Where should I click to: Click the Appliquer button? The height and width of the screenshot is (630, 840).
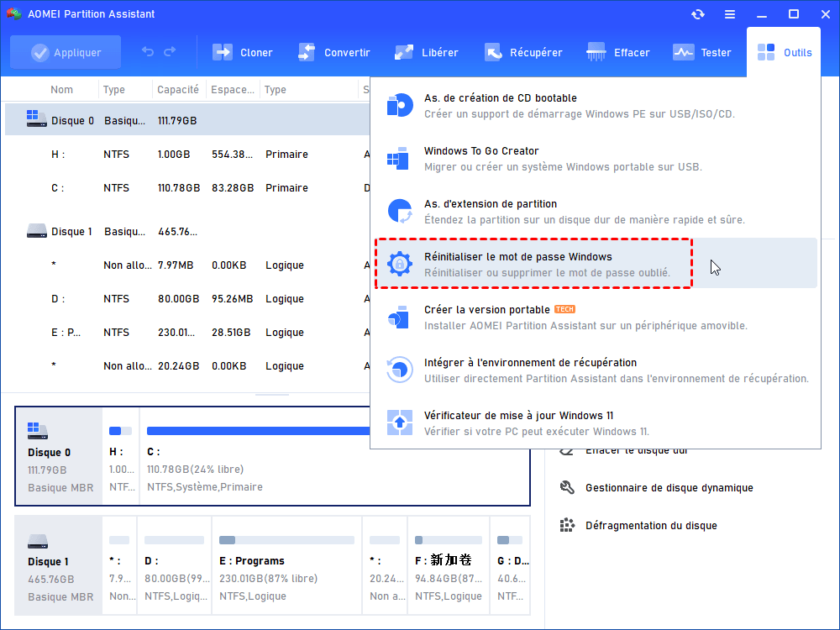(x=66, y=52)
